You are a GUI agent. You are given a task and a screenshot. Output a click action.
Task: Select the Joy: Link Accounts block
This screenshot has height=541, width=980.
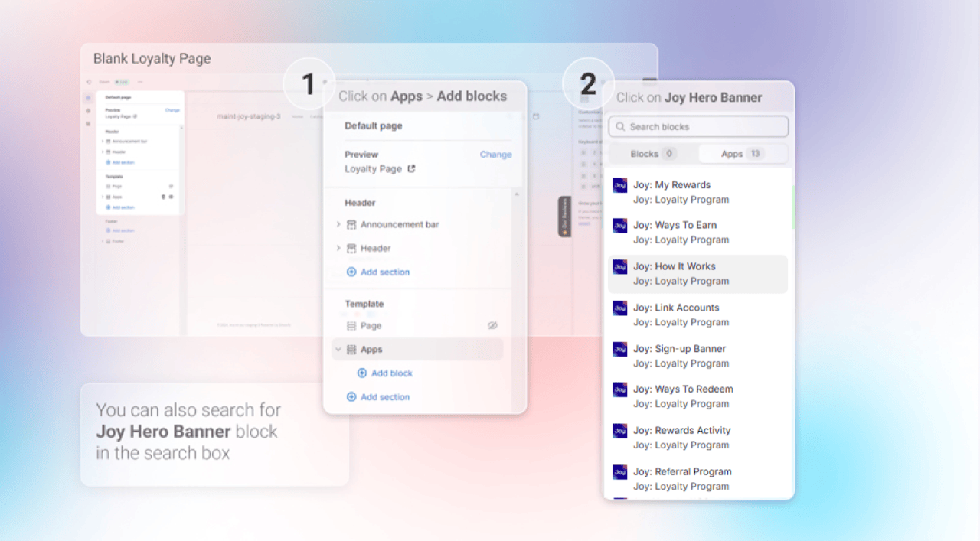(698, 314)
